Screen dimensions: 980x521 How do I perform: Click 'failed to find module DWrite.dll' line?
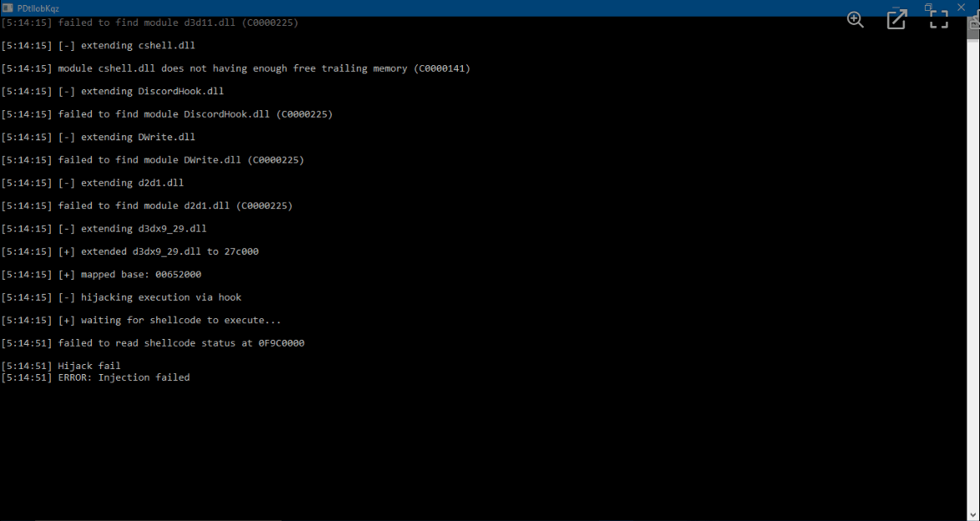coord(153,160)
